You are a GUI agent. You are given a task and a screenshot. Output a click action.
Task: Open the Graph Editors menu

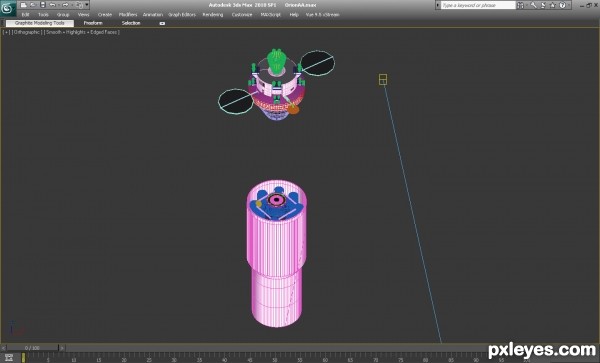tap(182, 15)
